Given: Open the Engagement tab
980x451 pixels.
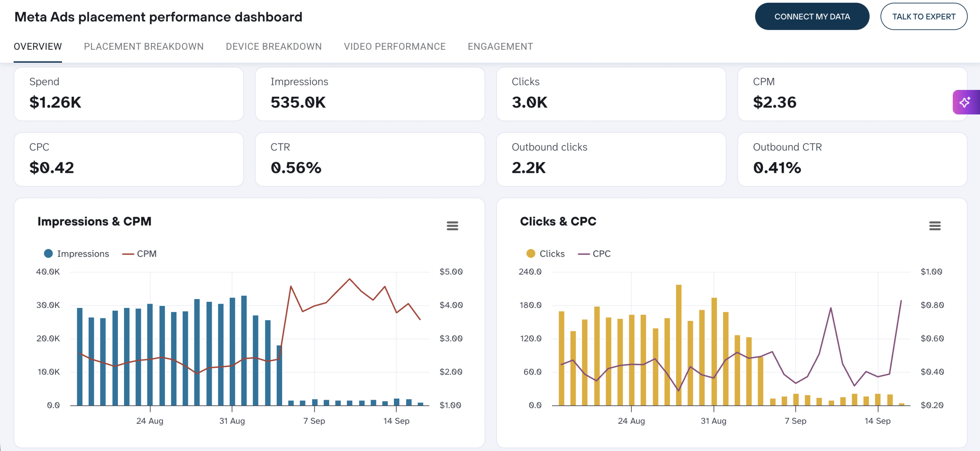Looking at the screenshot, I should coord(500,47).
